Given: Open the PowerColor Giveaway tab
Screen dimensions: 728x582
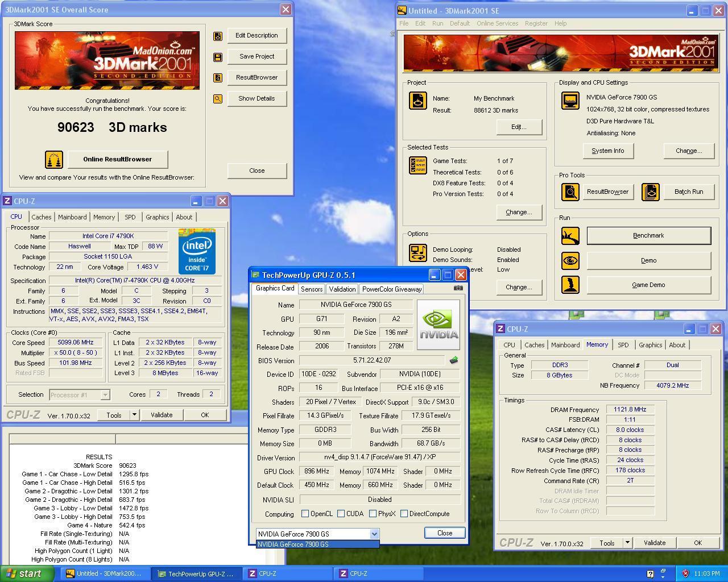Looking at the screenshot, I should 392,289.
